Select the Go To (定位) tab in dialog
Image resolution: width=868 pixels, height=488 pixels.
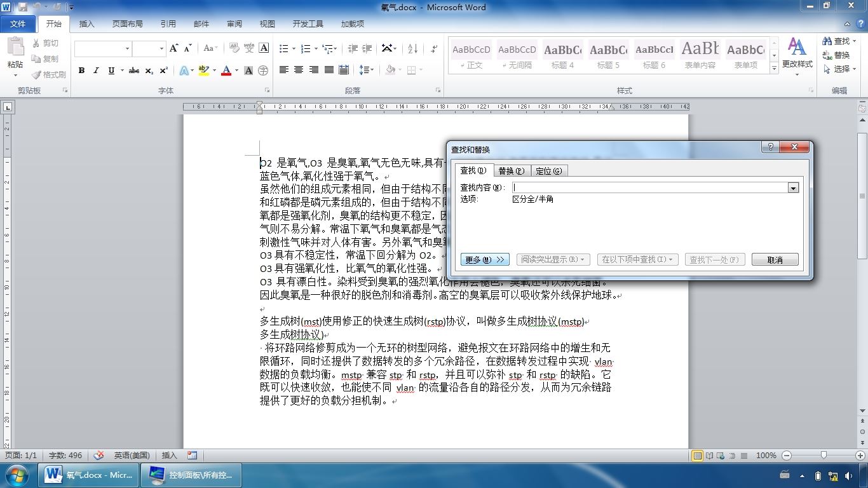(548, 171)
